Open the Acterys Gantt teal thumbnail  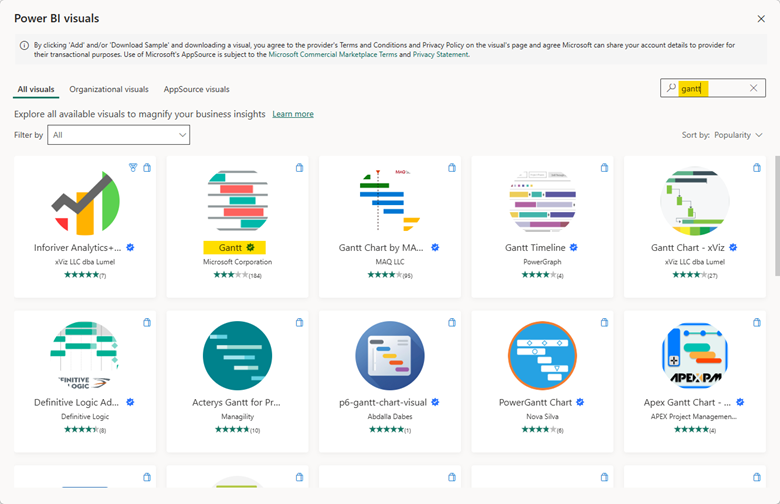pos(237,355)
